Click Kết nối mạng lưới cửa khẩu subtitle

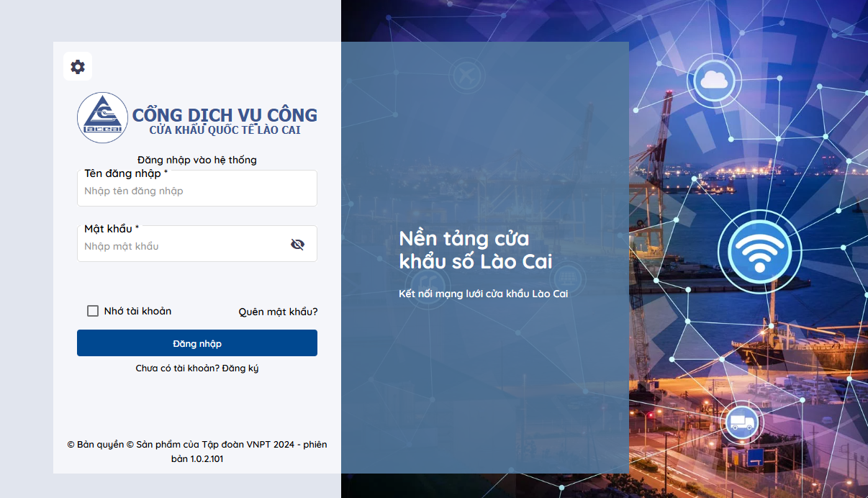click(483, 294)
